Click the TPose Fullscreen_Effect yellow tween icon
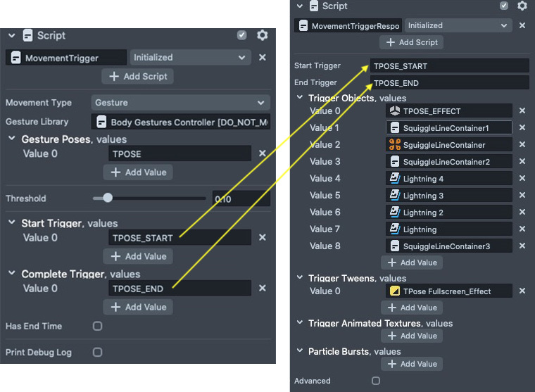This screenshot has height=392, width=535. point(395,291)
